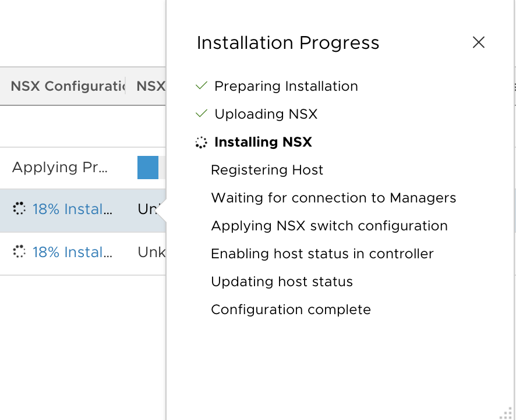Screen dimensions: 516x420
Task: Select the truncated NSX column header
Action: pyautogui.click(x=151, y=86)
